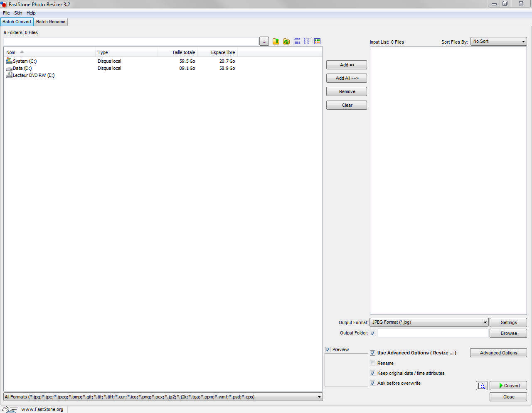The image size is (532, 413).
Task: Click the System (C:) drive icon
Action: click(9, 61)
